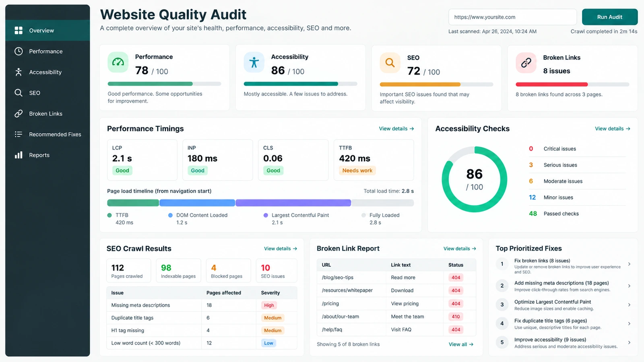Open View details for Accessibility Checks
Screen dimensions: 644x362
pos(612,129)
